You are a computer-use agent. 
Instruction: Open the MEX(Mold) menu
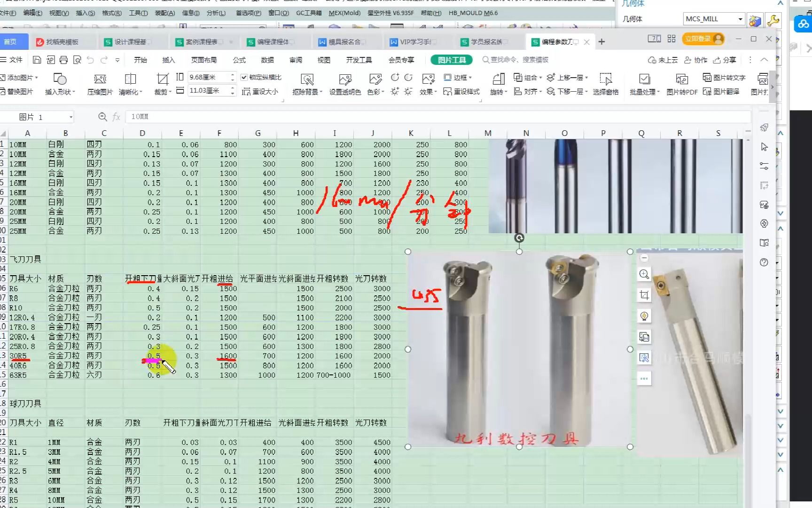tap(344, 13)
